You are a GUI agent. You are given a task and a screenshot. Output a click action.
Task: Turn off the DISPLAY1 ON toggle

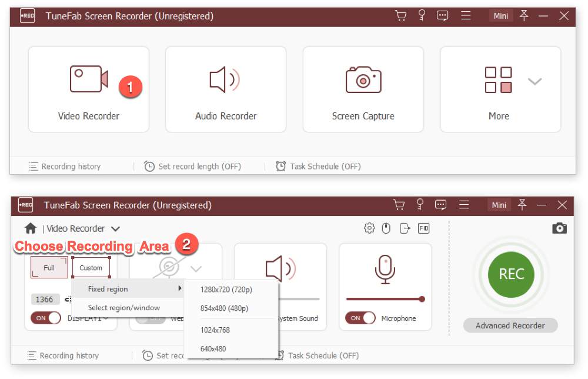click(x=46, y=318)
